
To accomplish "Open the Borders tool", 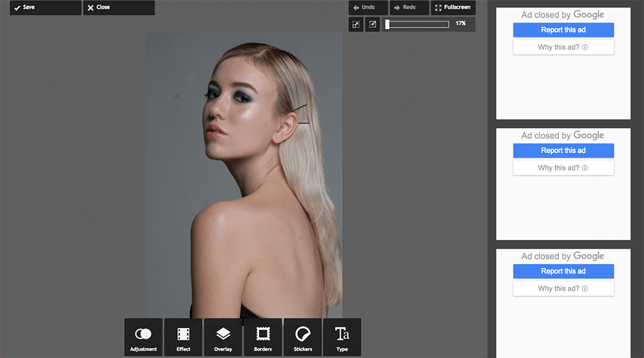I will coord(262,337).
